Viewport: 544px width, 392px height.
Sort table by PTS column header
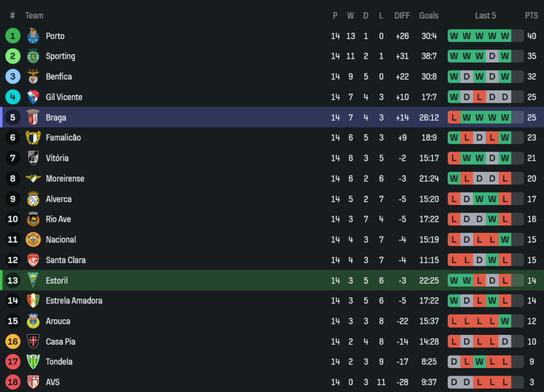[531, 16]
